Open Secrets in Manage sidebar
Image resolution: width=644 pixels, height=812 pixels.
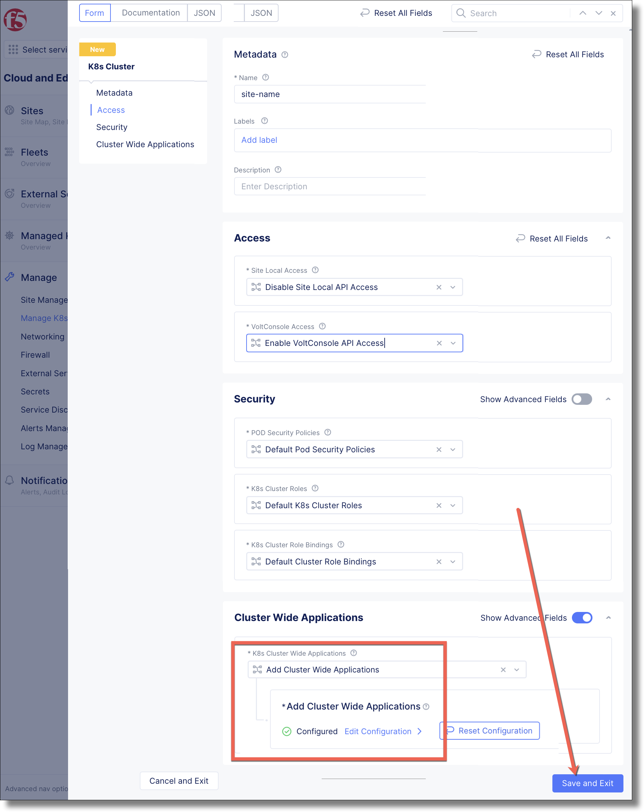pos(35,392)
